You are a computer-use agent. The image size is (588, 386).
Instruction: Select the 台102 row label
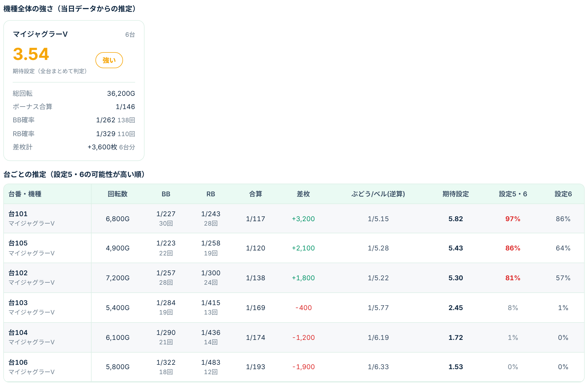(x=18, y=273)
